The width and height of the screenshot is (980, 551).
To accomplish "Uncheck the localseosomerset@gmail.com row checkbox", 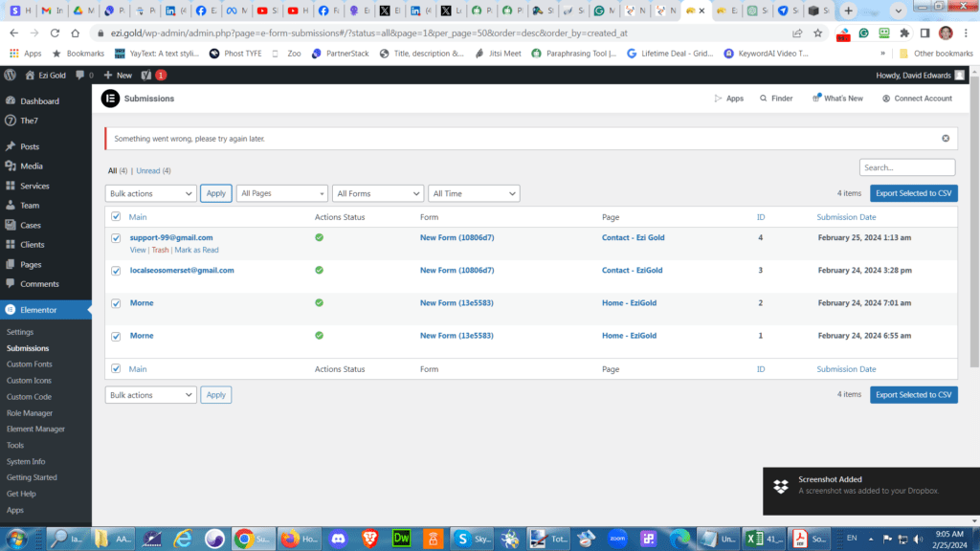I will (x=116, y=271).
